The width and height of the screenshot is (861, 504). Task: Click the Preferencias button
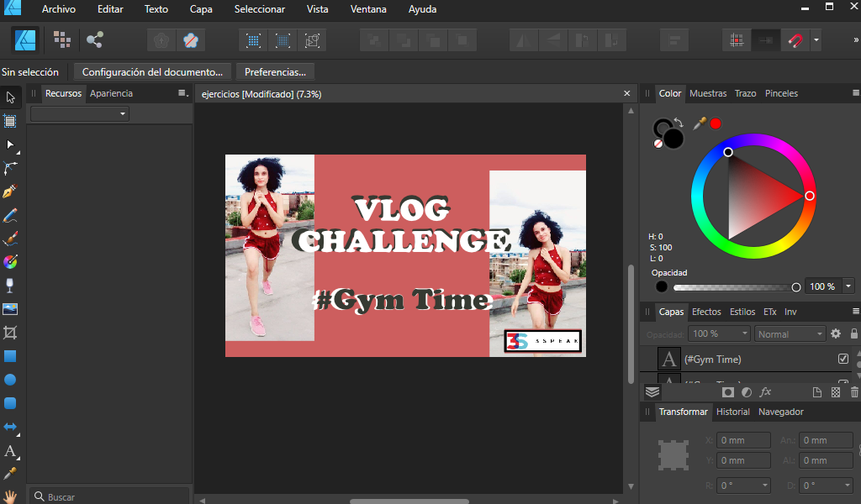pyautogui.click(x=275, y=72)
